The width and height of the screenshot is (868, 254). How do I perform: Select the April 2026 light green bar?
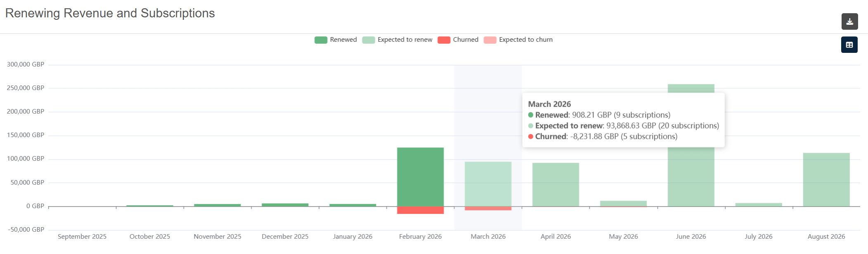[556, 184]
